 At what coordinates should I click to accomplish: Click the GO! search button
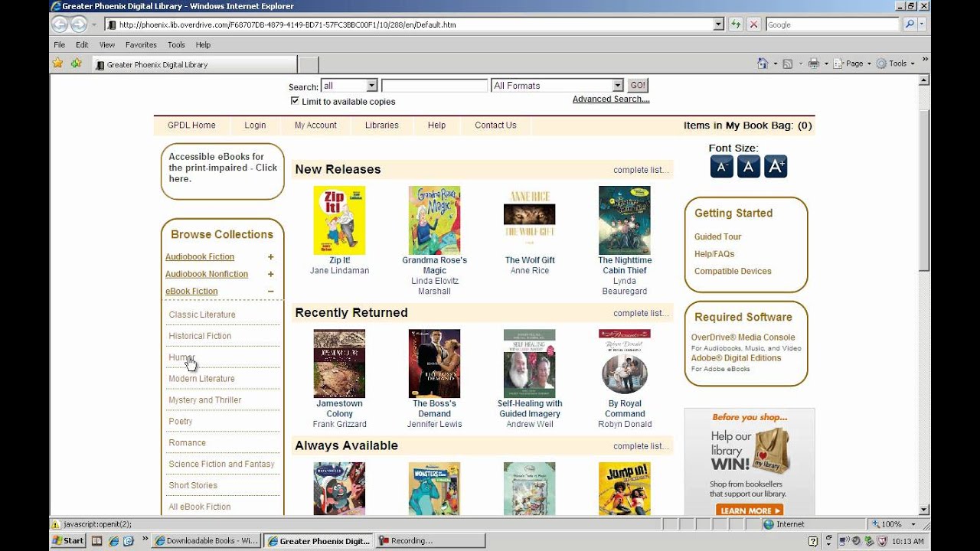(x=638, y=86)
